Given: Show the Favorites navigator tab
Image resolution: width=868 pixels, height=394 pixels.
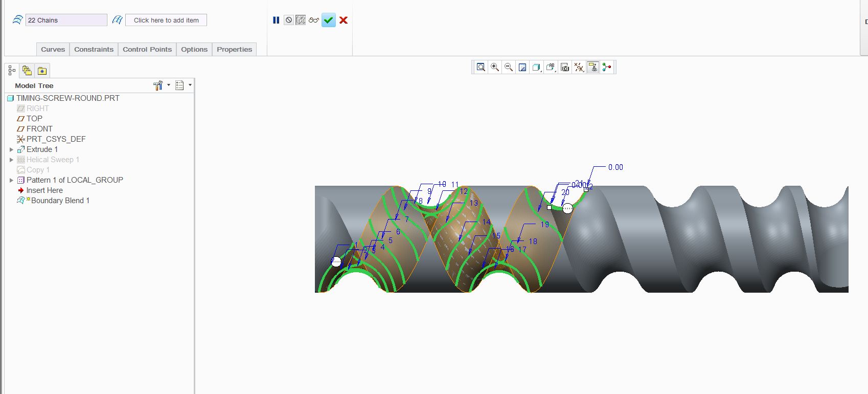Looking at the screenshot, I should [x=42, y=71].
